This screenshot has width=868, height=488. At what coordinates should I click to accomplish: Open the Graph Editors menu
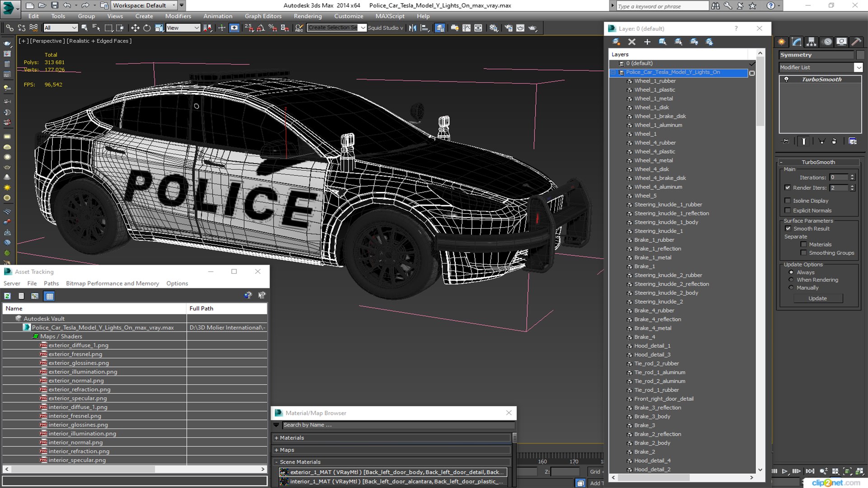263,16
